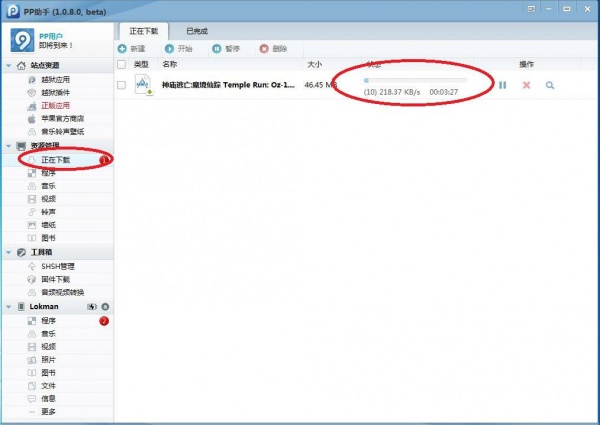Click the 新建 new download toolbar button
This screenshot has height=425, width=600.
click(132, 49)
